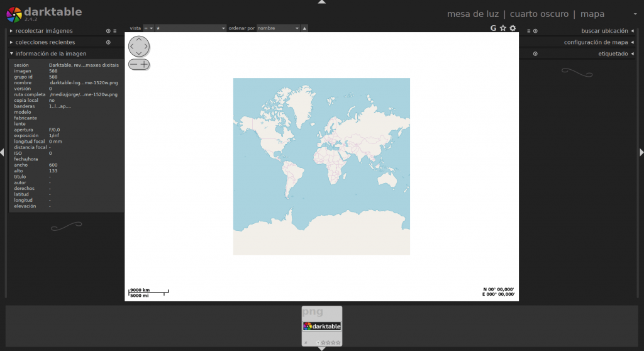Open the 'ordenar por' nombre dropdown
Viewport: 644px width, 351px height.
pos(278,28)
